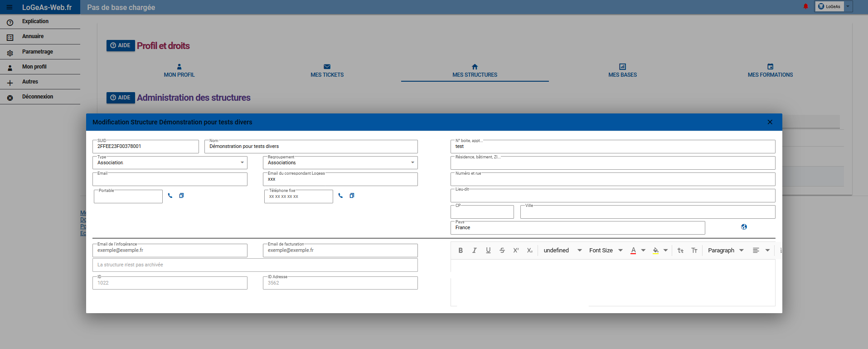
Task: Click the phone icon next to Téléphone fixe
Action: coord(340,196)
